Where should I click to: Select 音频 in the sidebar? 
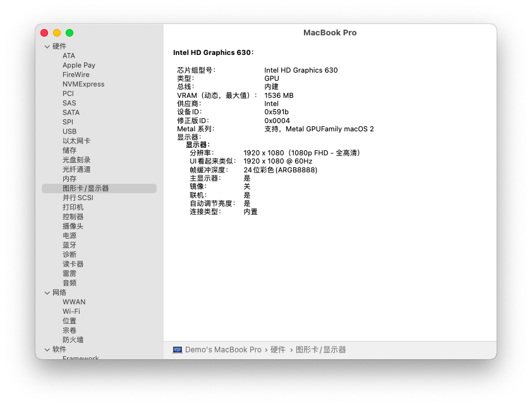coord(70,284)
